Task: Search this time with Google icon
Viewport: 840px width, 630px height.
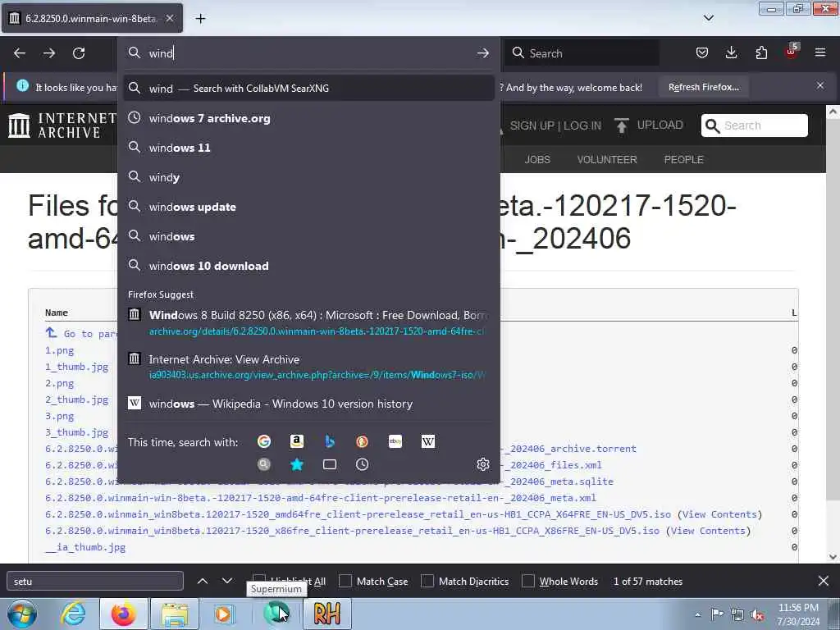Action: [263, 441]
